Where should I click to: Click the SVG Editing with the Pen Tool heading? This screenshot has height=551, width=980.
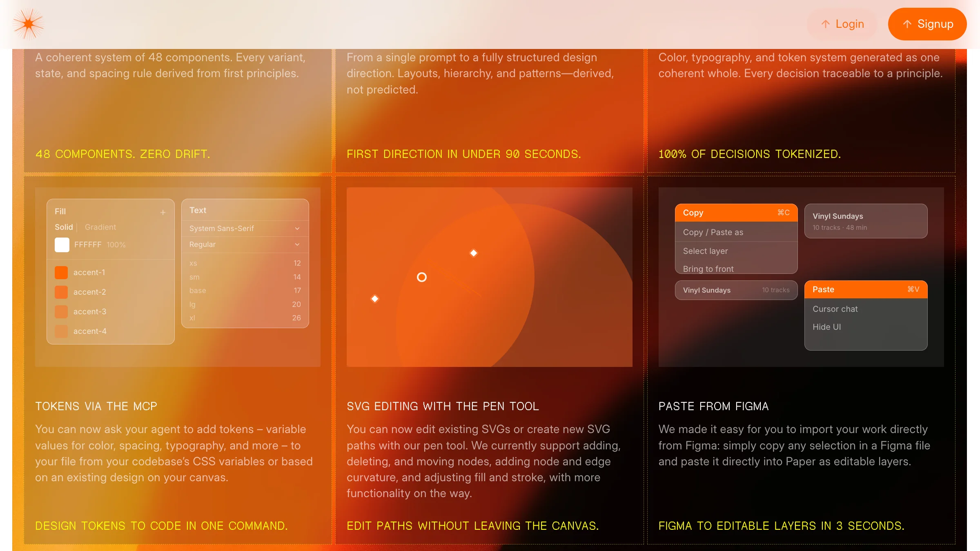pos(443,406)
